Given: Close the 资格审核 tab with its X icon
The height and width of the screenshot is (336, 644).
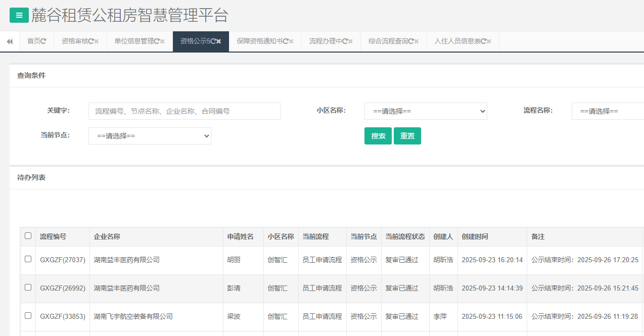Looking at the screenshot, I should 97,41.
